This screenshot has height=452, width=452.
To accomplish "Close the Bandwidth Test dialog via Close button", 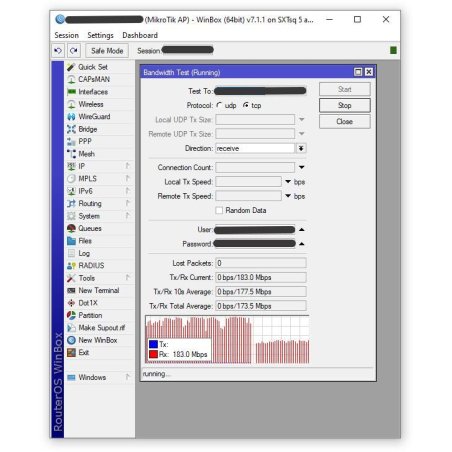I will coord(345,121).
